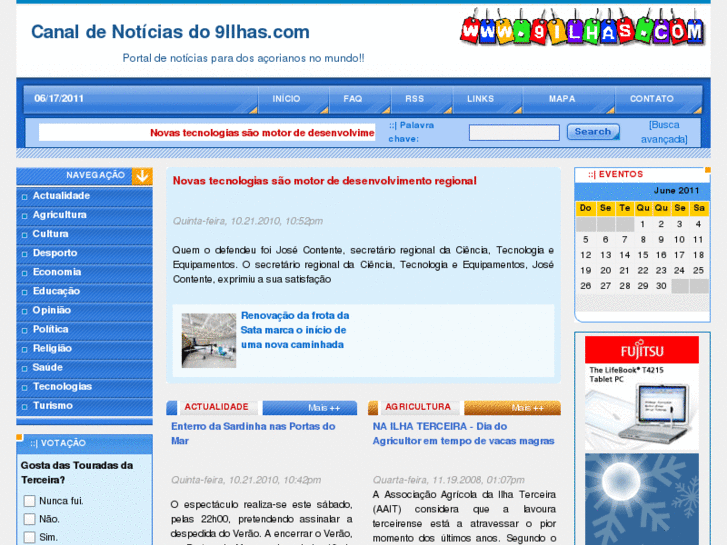Open article NA ILHA TERCEIRA Dia do Agricultor
Image resolution: width=727 pixels, height=545 pixels.
point(464,434)
